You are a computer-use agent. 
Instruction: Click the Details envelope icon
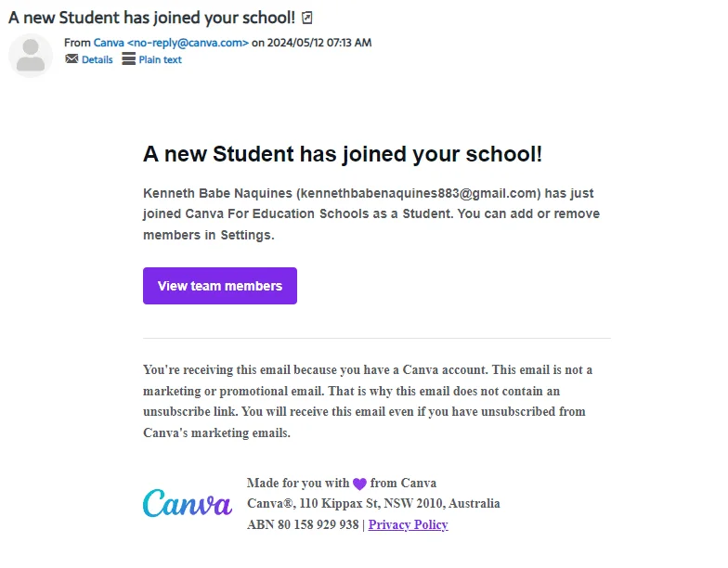pos(71,59)
